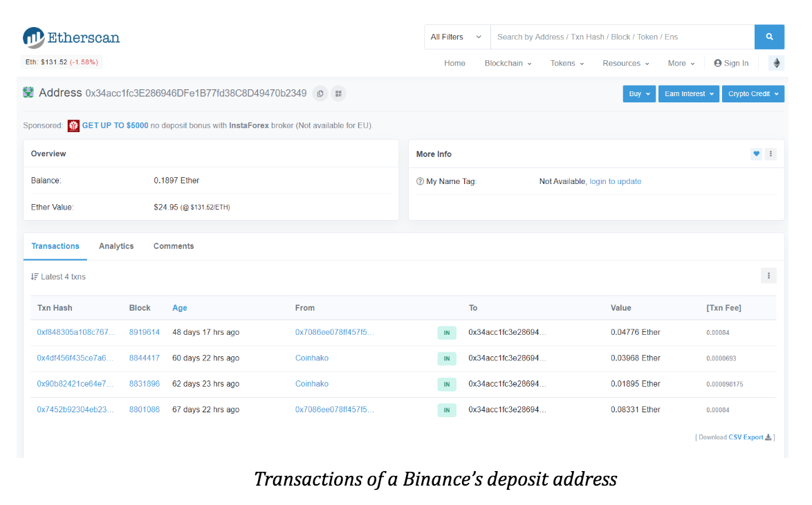The width and height of the screenshot is (812, 505).
Task: Open block 8801086
Action: [x=145, y=409]
